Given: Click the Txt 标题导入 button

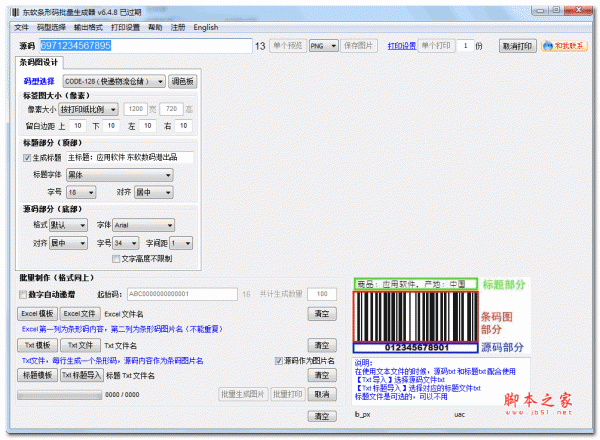Looking at the screenshot, I should tap(81, 375).
